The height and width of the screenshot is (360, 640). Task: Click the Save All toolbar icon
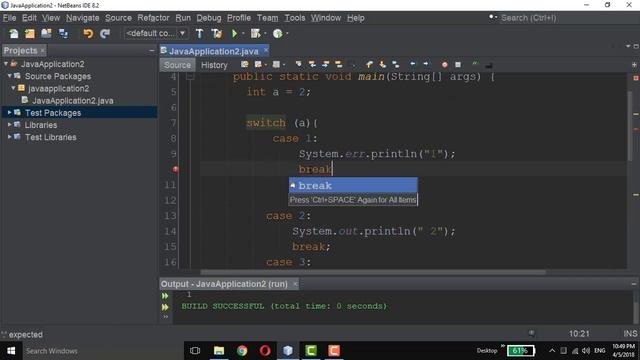coord(63,33)
